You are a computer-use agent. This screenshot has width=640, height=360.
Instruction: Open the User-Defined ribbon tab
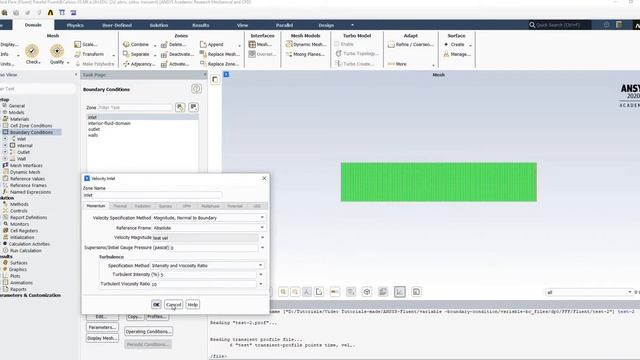117,25
